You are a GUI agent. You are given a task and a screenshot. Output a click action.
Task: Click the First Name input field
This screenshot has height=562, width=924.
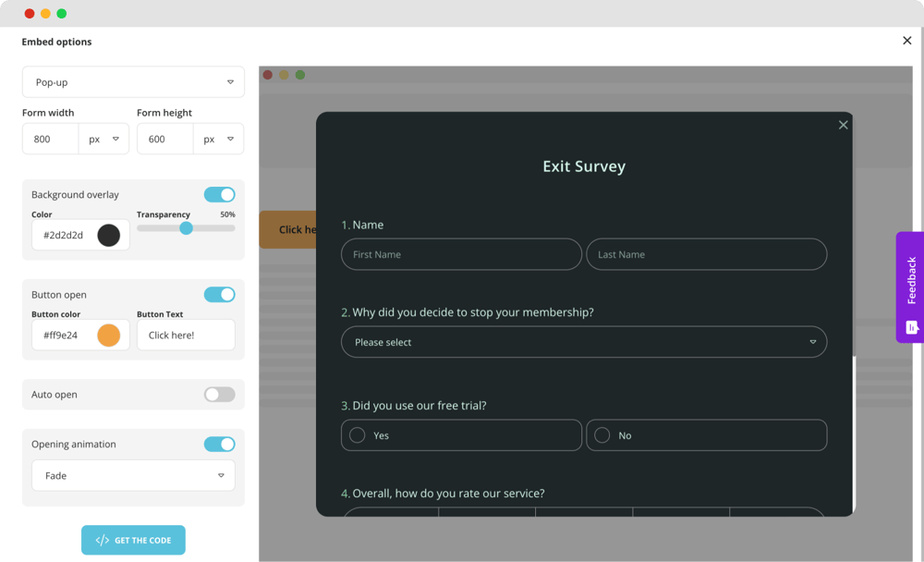point(461,254)
